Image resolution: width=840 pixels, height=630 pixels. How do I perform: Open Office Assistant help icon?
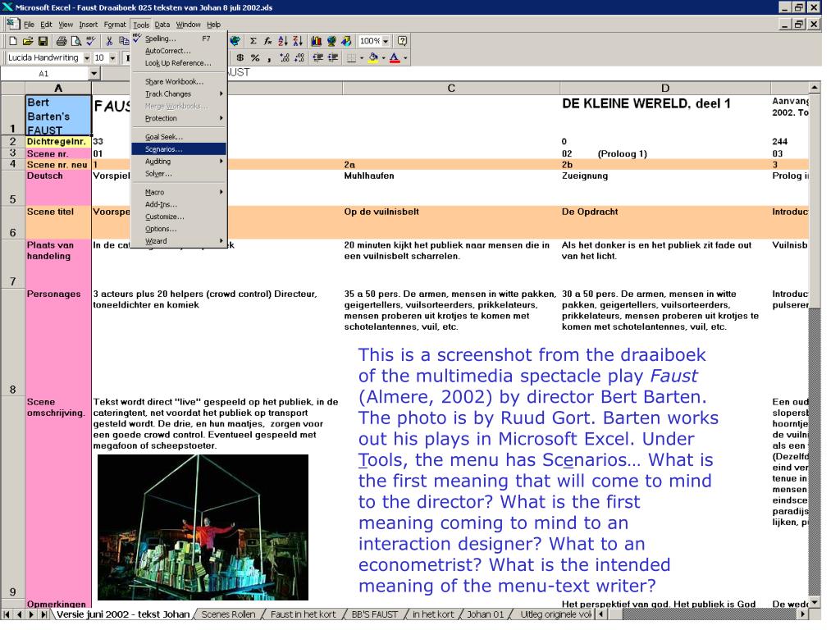point(403,41)
